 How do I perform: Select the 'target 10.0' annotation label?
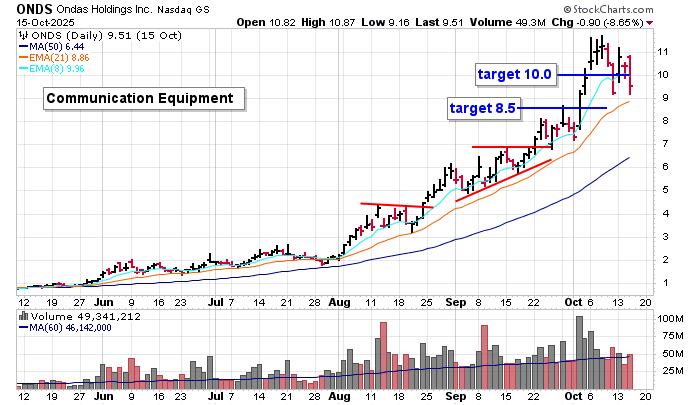514,74
